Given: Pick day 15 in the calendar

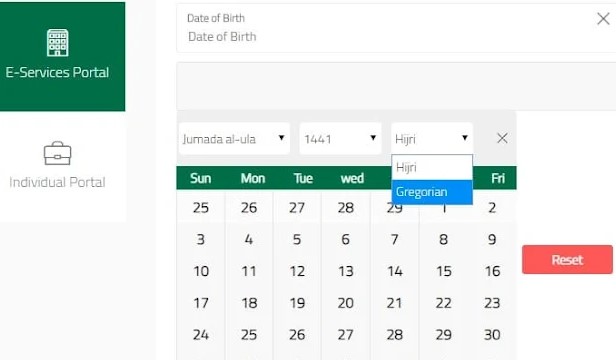Looking at the screenshot, I should click(x=444, y=271).
